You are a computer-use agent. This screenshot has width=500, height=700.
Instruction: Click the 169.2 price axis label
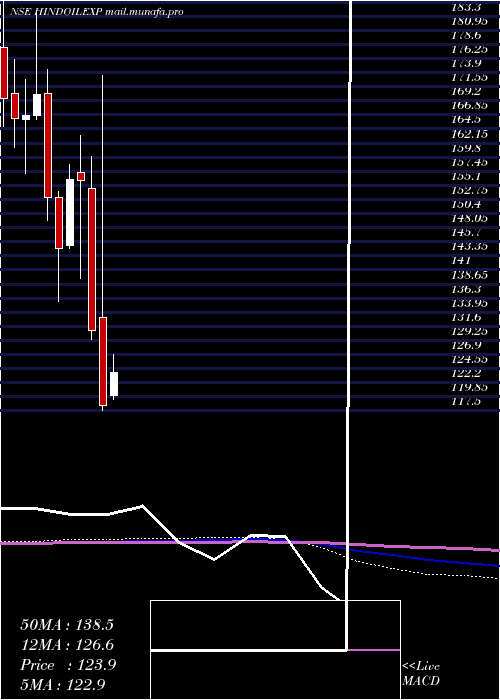pos(466,92)
